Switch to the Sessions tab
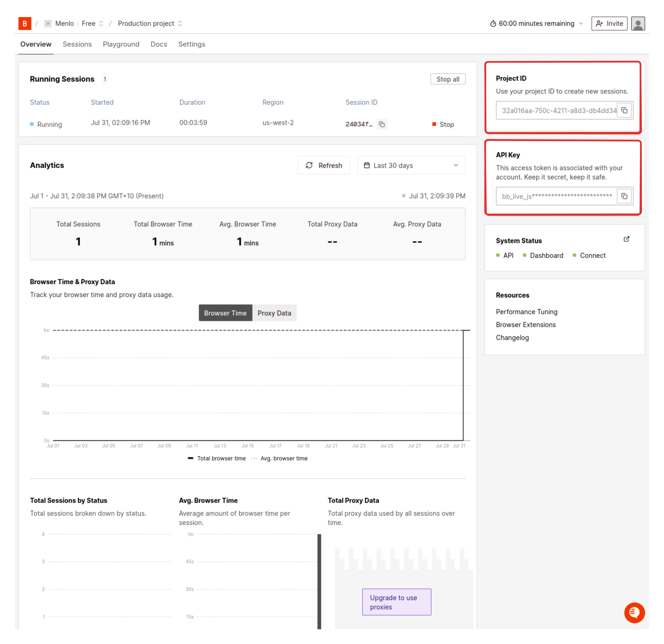This screenshot has height=644, width=664. tap(77, 44)
